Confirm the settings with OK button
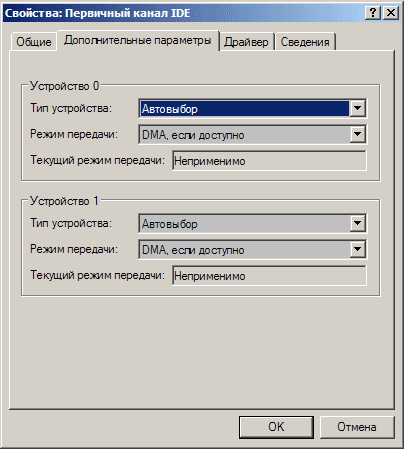Image resolution: width=404 pixels, height=449 pixels. click(x=276, y=427)
